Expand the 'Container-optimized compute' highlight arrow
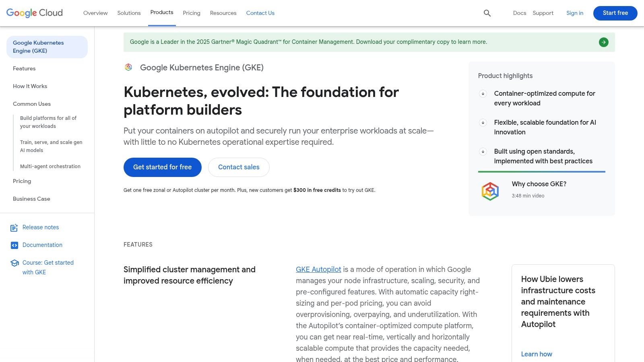Image resolution: width=644 pixels, height=362 pixels. coord(483,94)
